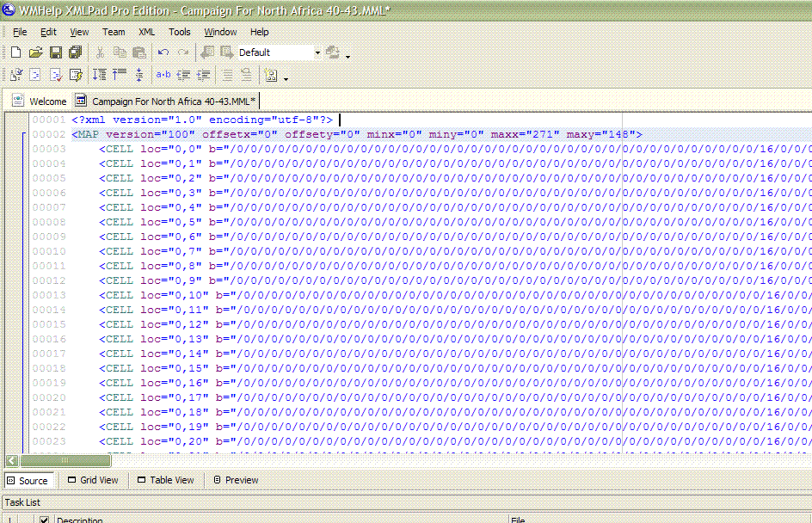Screen dimensions: 812x523
Task: Click the document outline icon
Action: [x=35, y=75]
